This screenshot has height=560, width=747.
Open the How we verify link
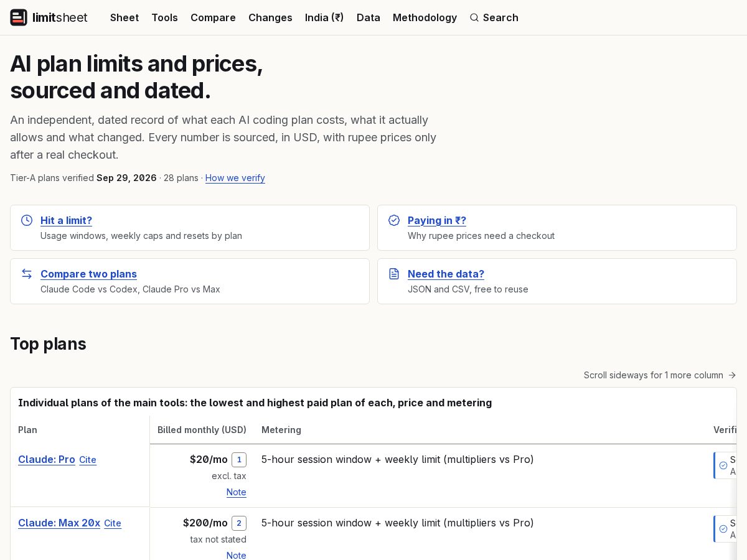coord(235,178)
